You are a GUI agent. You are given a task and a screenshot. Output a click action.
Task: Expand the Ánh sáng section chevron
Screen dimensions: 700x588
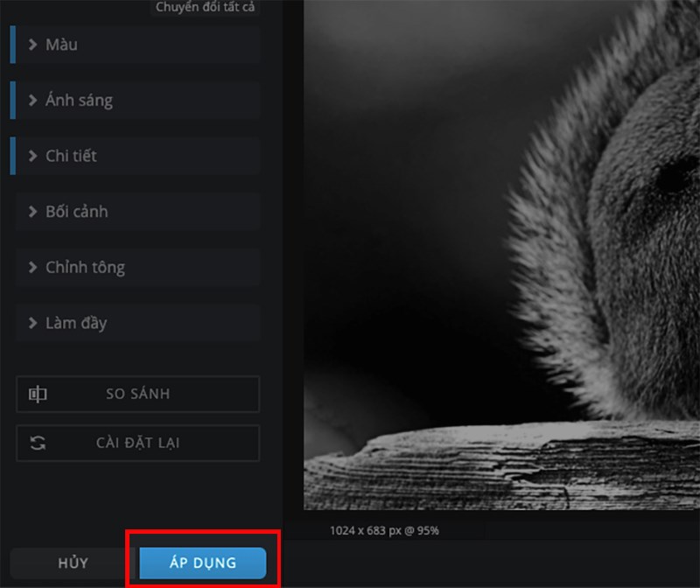click(32, 101)
